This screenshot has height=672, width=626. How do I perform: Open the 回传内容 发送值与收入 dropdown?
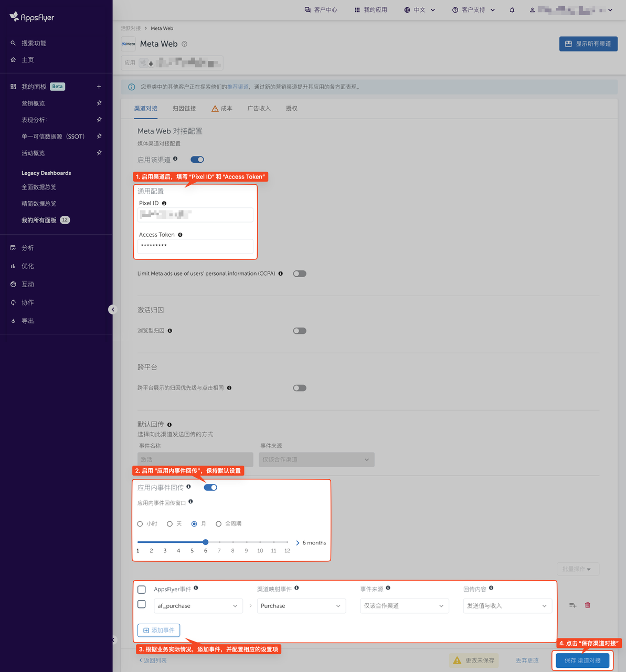click(x=507, y=605)
